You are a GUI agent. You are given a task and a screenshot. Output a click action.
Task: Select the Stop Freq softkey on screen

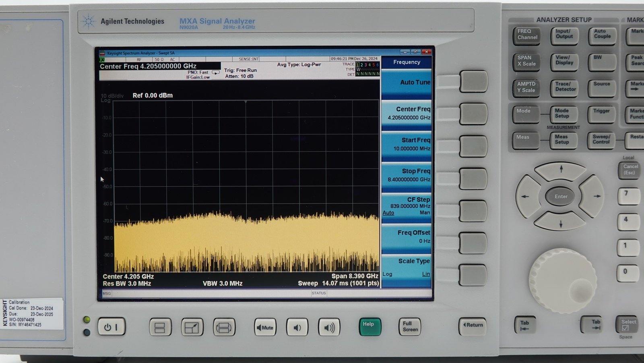coord(407,176)
